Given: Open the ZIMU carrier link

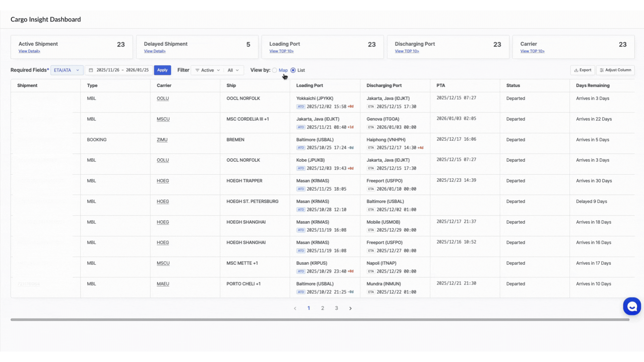Looking at the screenshot, I should 162,140.
